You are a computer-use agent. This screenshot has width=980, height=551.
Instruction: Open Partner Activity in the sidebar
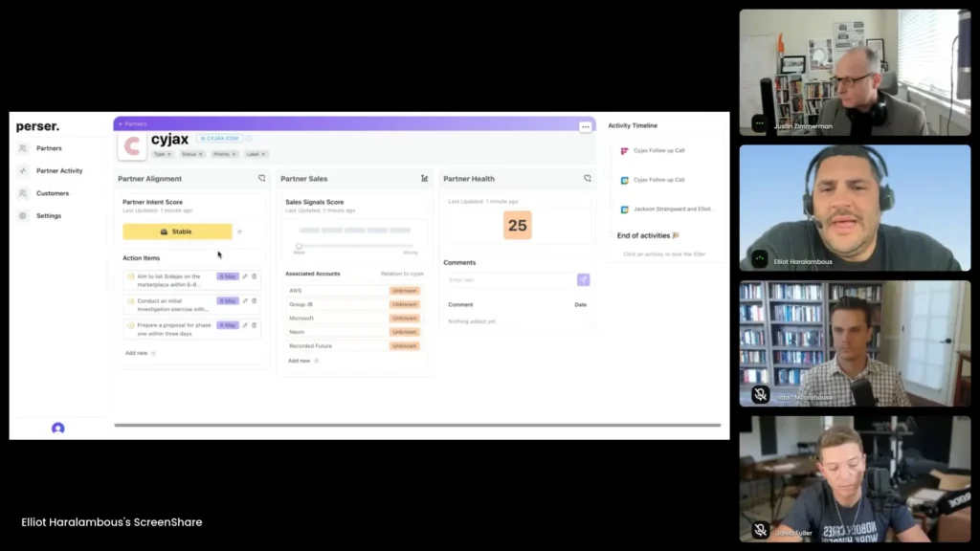point(59,171)
